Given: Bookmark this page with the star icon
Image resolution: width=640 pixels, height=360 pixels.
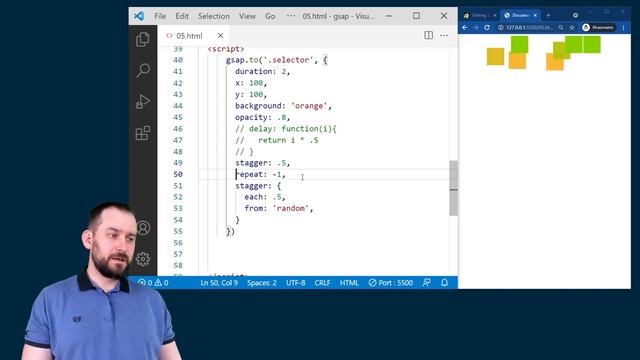Looking at the screenshot, I should (x=572, y=27).
